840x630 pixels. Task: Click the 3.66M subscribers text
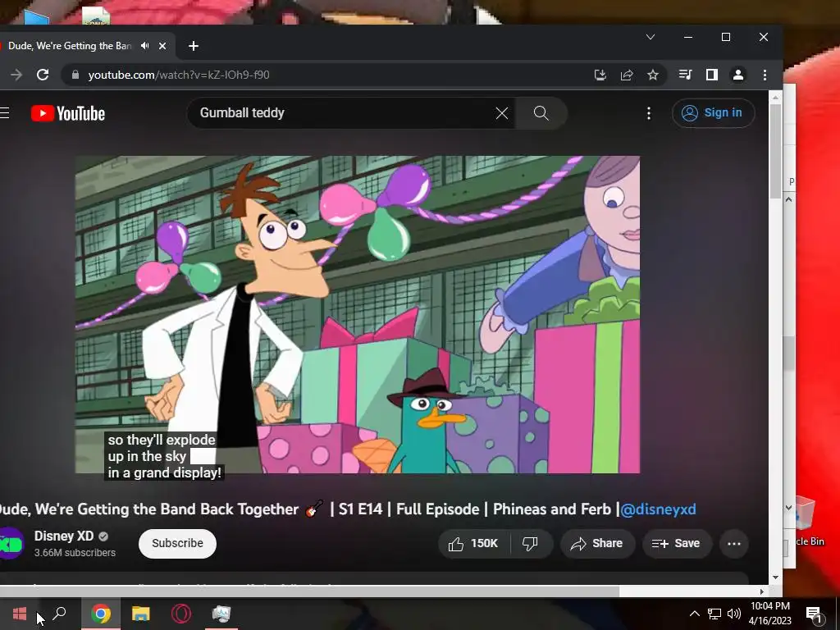click(x=75, y=553)
